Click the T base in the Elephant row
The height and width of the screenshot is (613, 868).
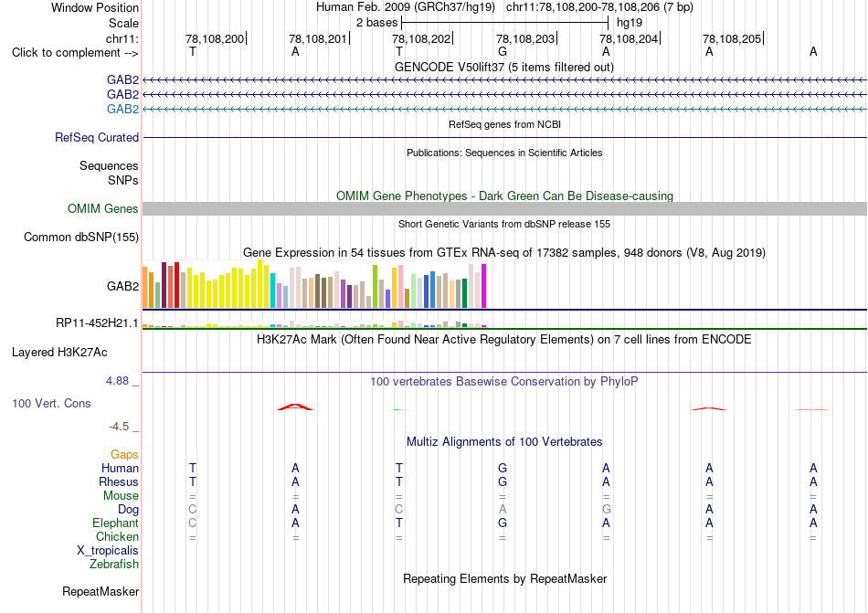[x=398, y=523]
